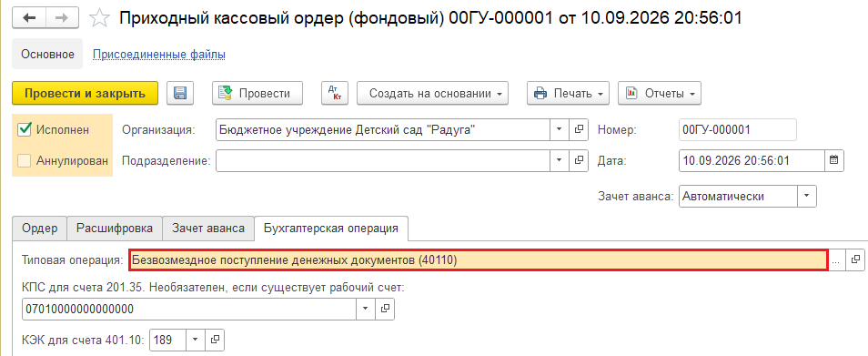This screenshot has width=868, height=356.
Task: Expand the Зачет аванса dropdown
Action: (806, 196)
